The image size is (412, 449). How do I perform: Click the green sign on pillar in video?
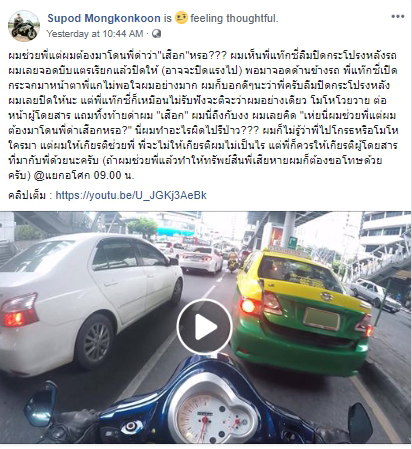click(x=292, y=243)
